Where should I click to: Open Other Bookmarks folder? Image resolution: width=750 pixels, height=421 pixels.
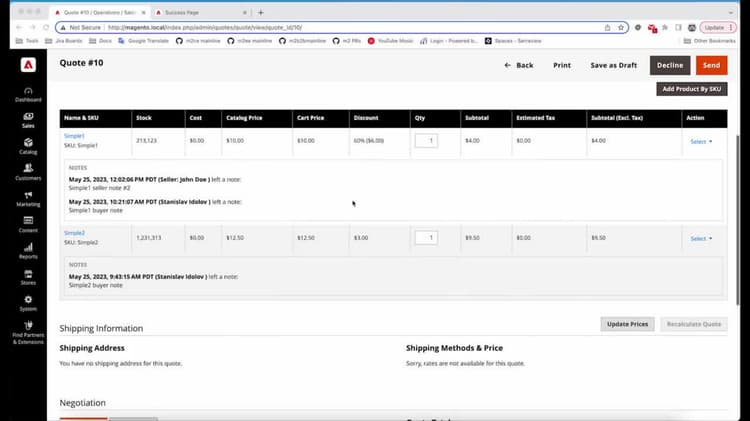click(x=710, y=41)
